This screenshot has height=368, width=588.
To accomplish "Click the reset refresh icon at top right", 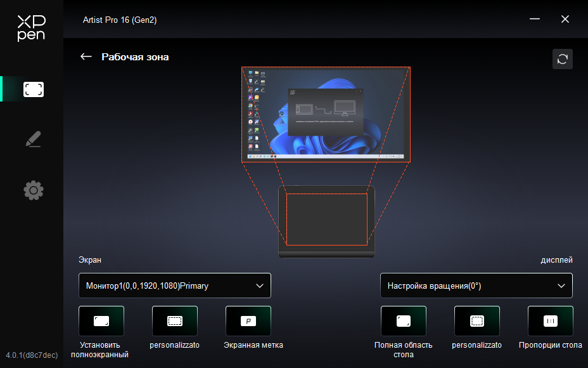I will point(562,59).
